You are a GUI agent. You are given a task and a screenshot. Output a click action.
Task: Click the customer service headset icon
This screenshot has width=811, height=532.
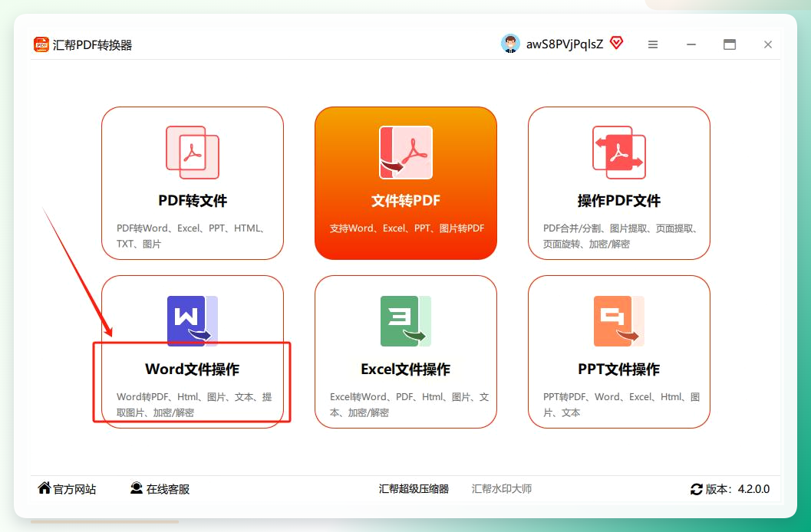[137, 488]
